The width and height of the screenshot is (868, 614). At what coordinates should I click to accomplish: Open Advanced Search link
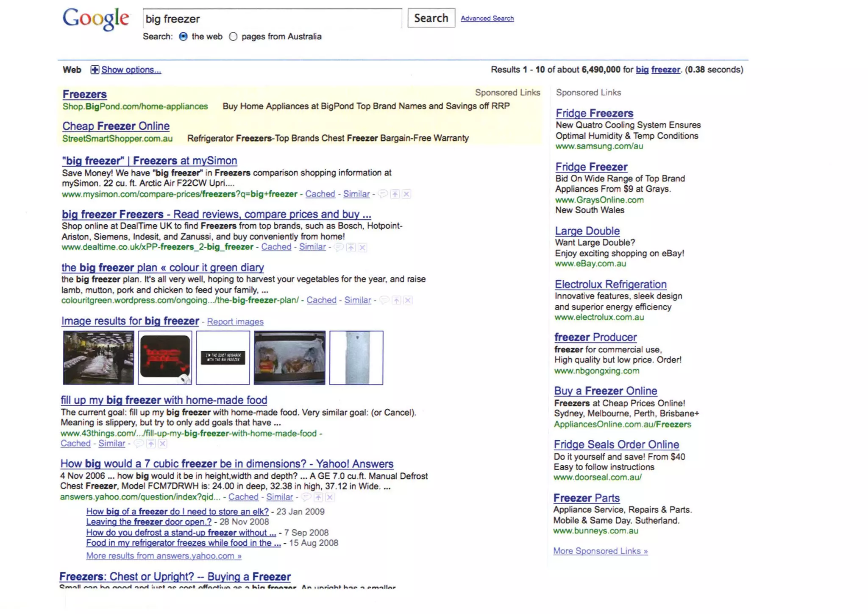[487, 19]
